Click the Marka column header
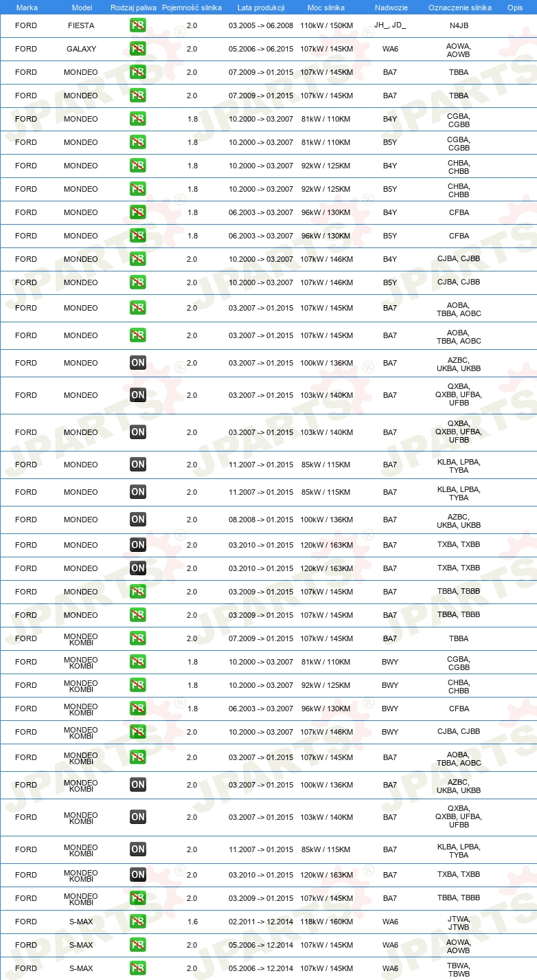 27,7
